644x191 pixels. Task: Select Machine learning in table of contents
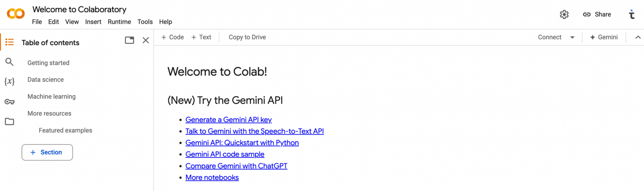pyautogui.click(x=52, y=97)
